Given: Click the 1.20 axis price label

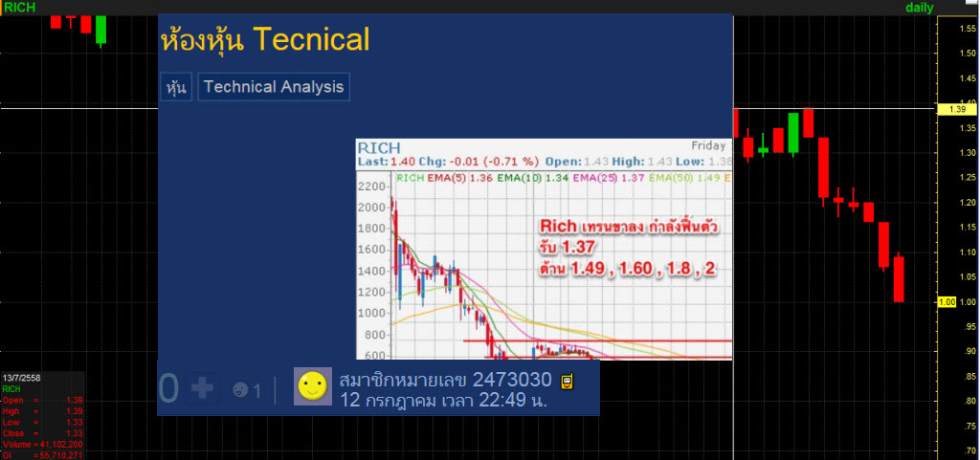Looking at the screenshot, I should tap(966, 203).
